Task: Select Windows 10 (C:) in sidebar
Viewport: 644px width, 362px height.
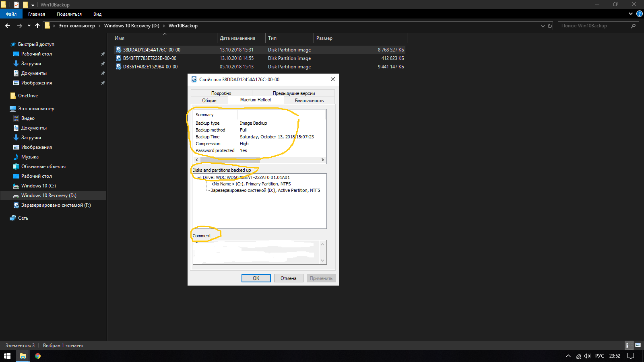Action: click(38, 186)
